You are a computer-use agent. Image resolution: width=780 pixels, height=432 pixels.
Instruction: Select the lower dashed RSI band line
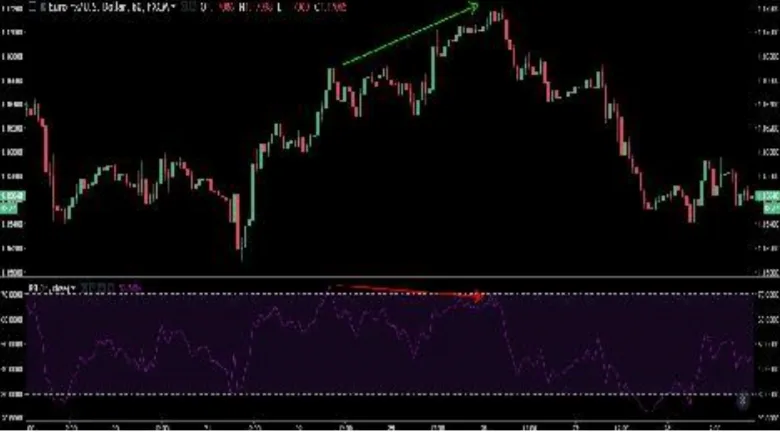coord(390,395)
